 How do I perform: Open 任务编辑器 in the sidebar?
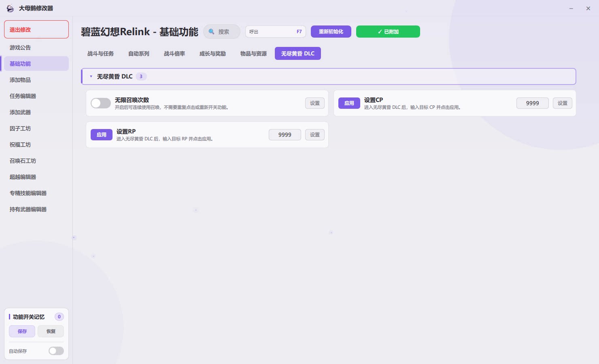point(36,96)
